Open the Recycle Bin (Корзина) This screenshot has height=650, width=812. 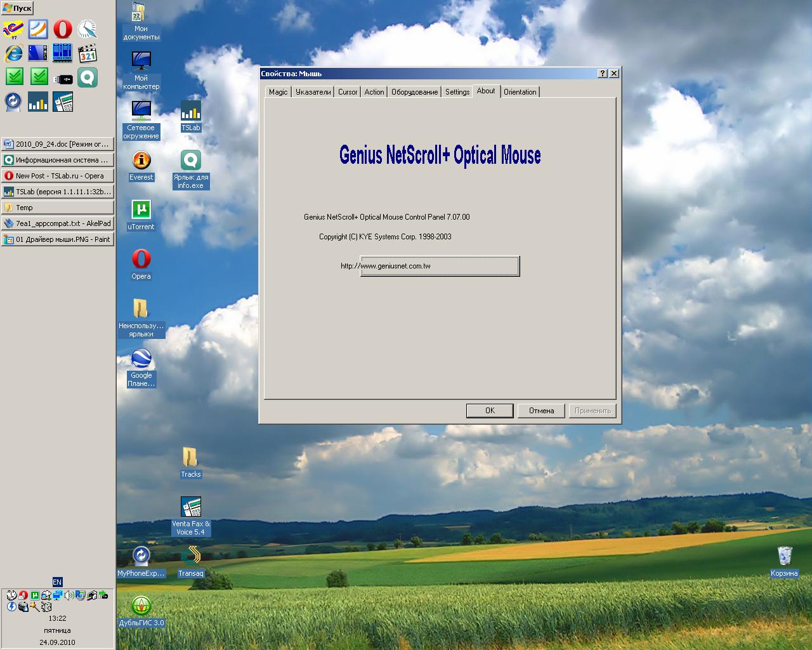784,557
